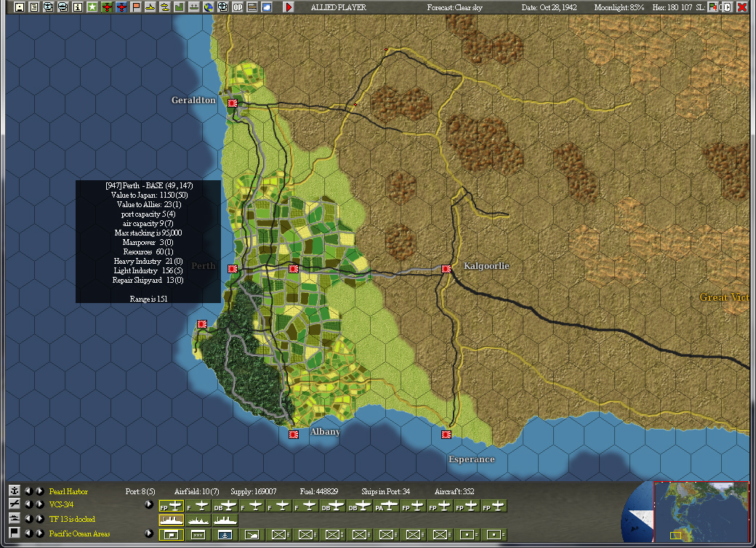
Task: Go to next air group after VCS-3/4
Action: tap(40, 504)
